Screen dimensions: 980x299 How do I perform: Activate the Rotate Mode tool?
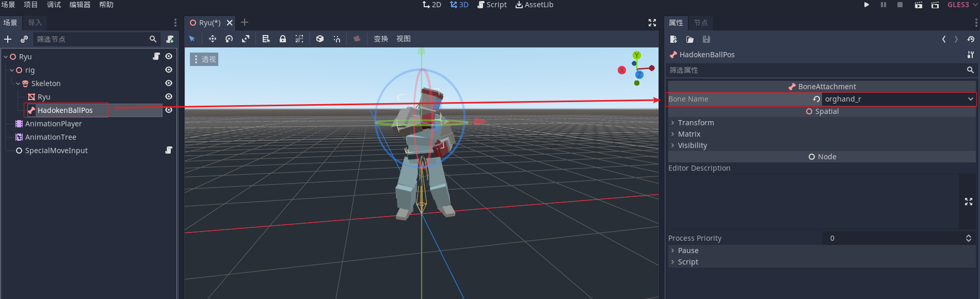pos(229,39)
